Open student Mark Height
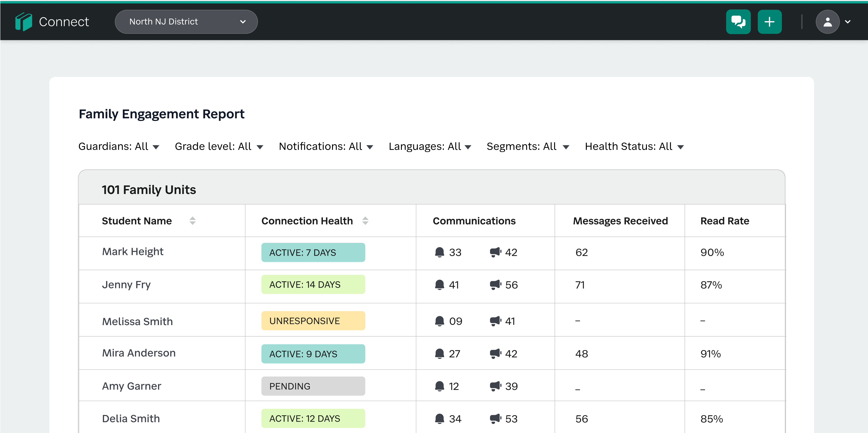 pos(133,252)
